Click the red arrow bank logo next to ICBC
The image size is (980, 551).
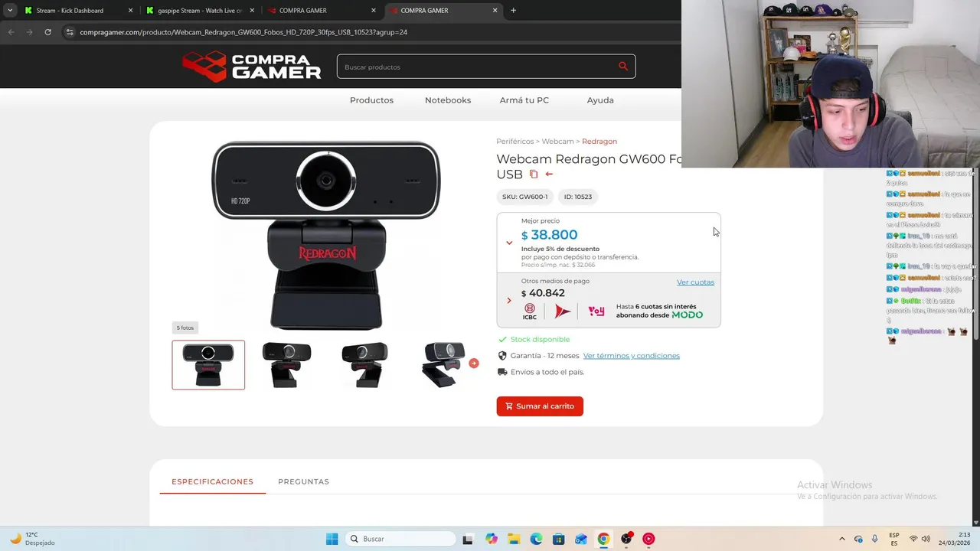click(563, 311)
